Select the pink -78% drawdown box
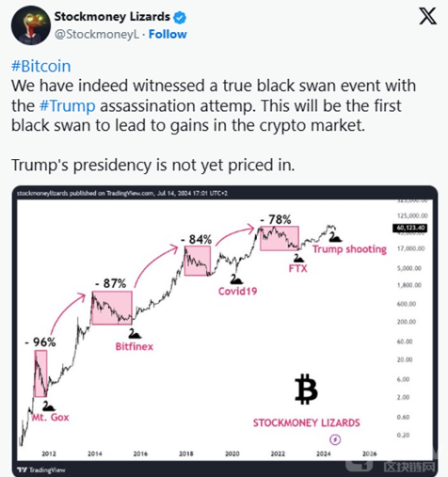 280,238
